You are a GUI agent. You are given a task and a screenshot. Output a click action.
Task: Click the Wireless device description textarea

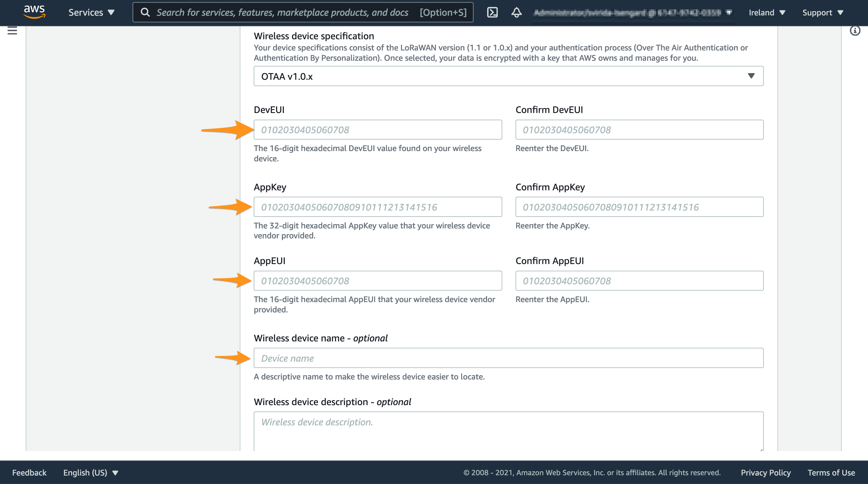(x=509, y=431)
